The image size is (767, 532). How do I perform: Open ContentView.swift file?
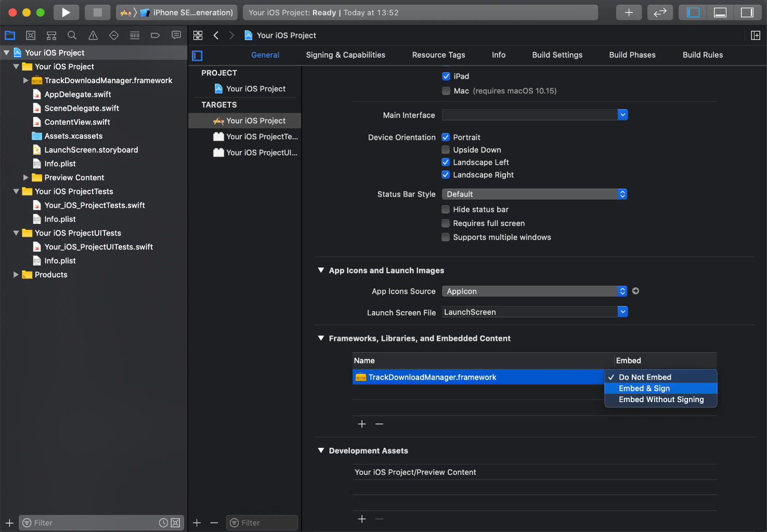tap(77, 122)
